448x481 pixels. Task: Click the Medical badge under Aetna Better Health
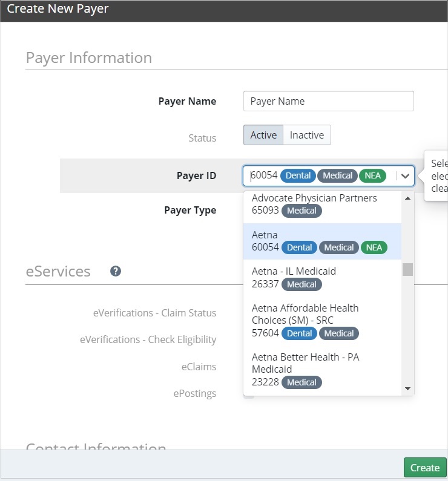301,382
